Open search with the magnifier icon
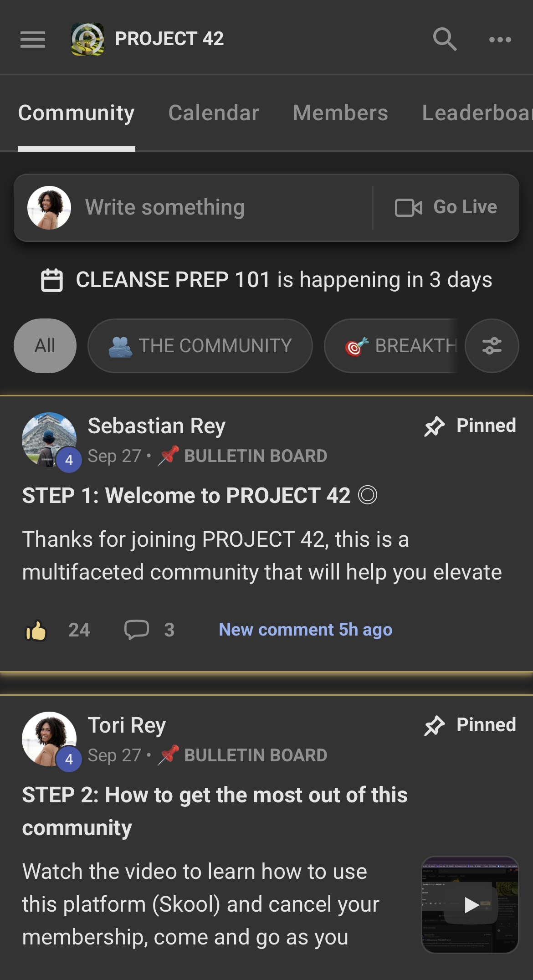 click(x=445, y=39)
